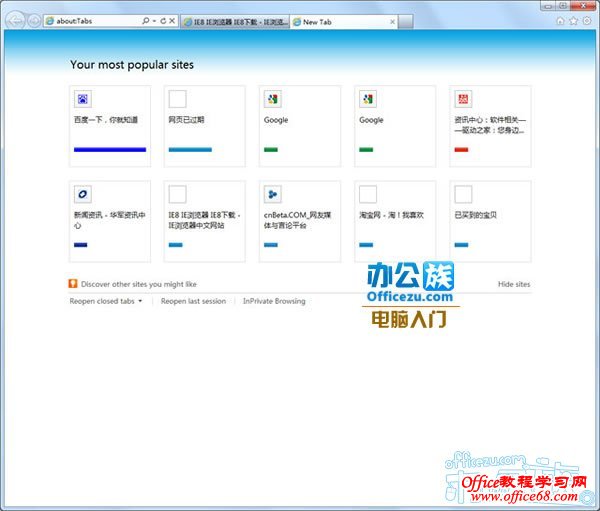Click Reopen last session
600x511 pixels.
tap(193, 301)
